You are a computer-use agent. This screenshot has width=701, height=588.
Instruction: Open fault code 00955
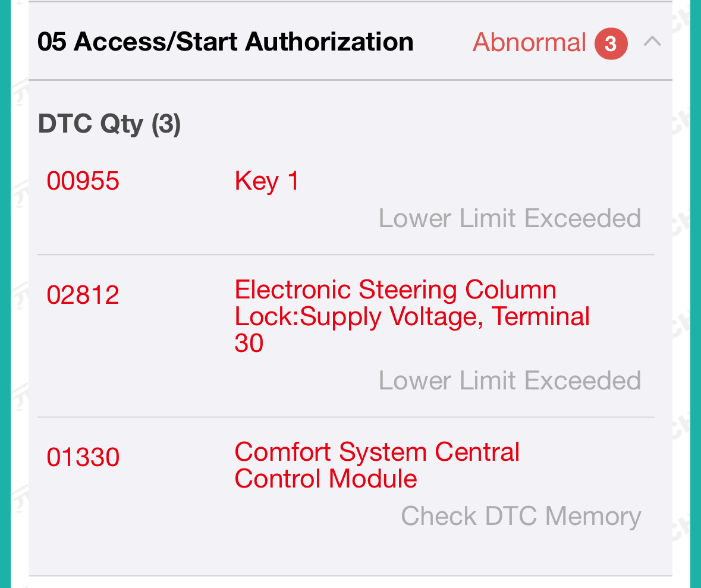83,181
